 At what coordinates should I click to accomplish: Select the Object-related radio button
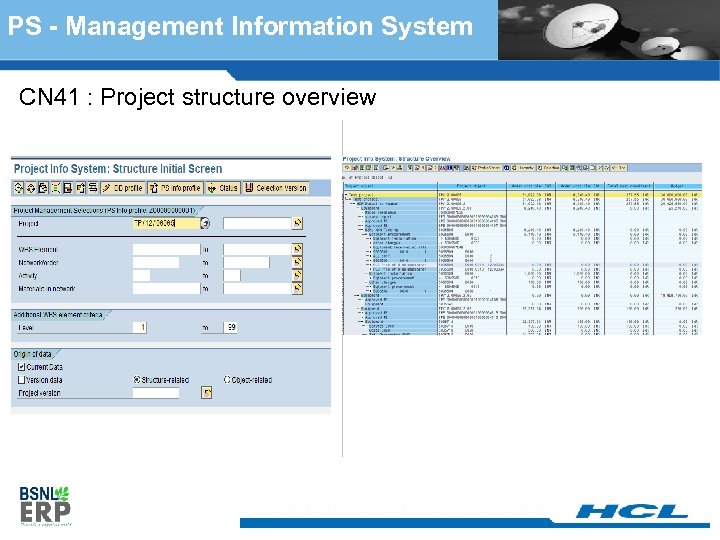(x=227, y=380)
